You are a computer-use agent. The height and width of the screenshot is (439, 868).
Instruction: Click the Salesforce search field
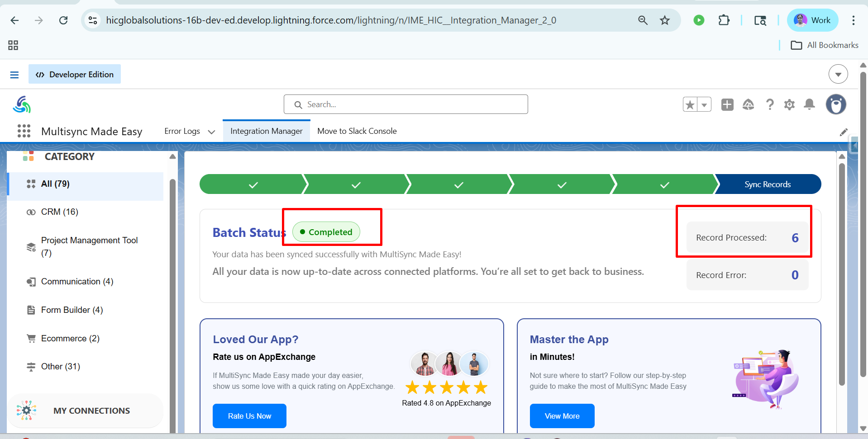(x=406, y=104)
